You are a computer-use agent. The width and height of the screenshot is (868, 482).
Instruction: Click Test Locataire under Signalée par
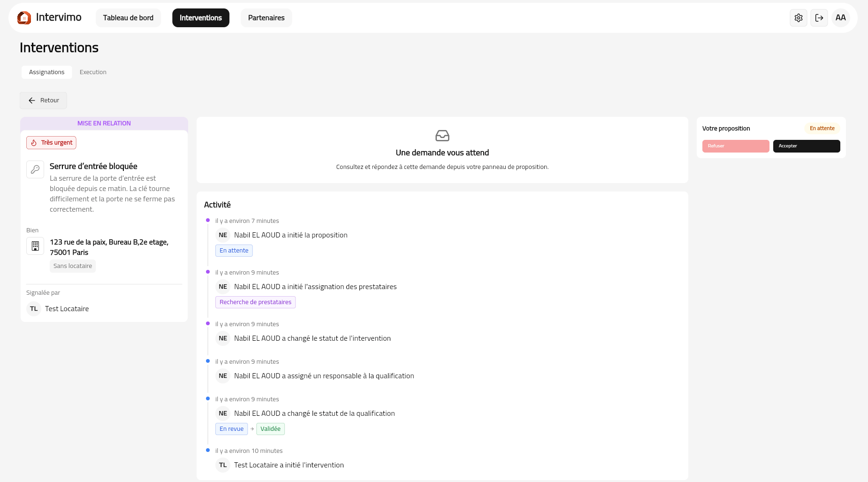tap(67, 309)
